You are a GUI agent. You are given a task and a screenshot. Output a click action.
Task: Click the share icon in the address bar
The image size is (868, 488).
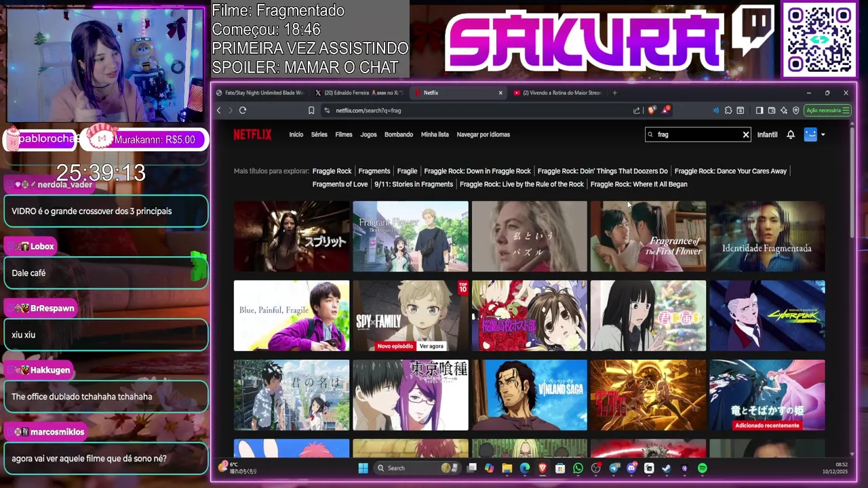point(637,110)
